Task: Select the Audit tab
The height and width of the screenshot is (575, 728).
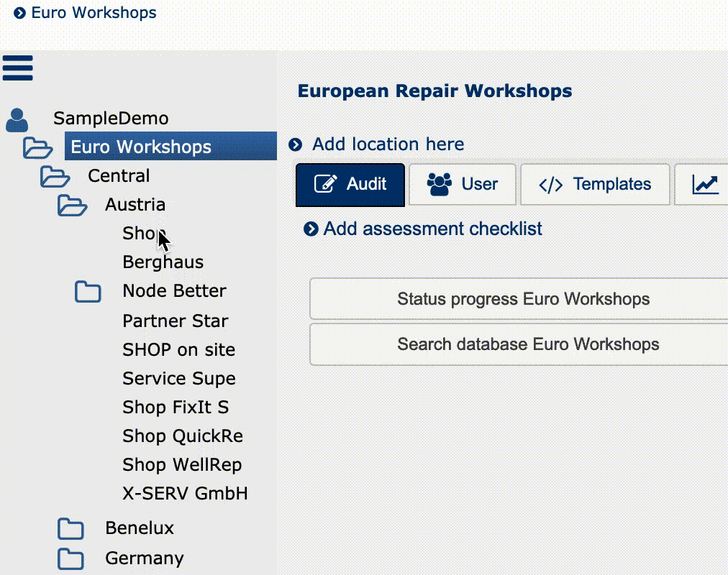Action: click(350, 185)
